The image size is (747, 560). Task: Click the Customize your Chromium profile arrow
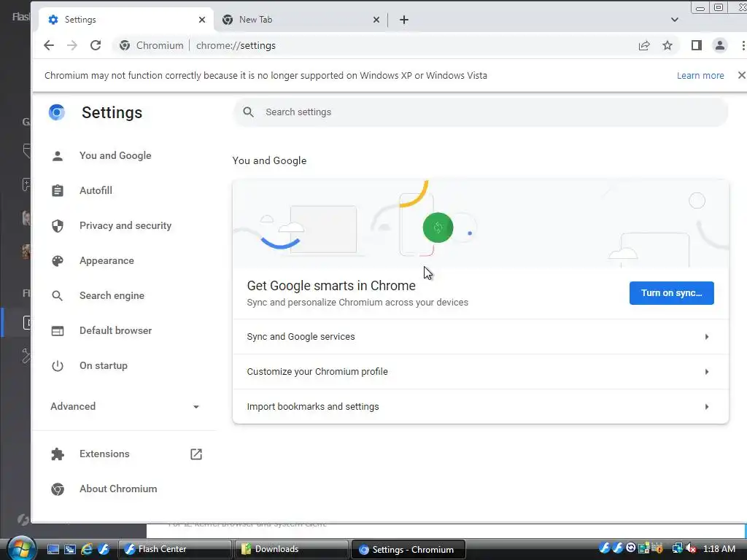(x=706, y=371)
